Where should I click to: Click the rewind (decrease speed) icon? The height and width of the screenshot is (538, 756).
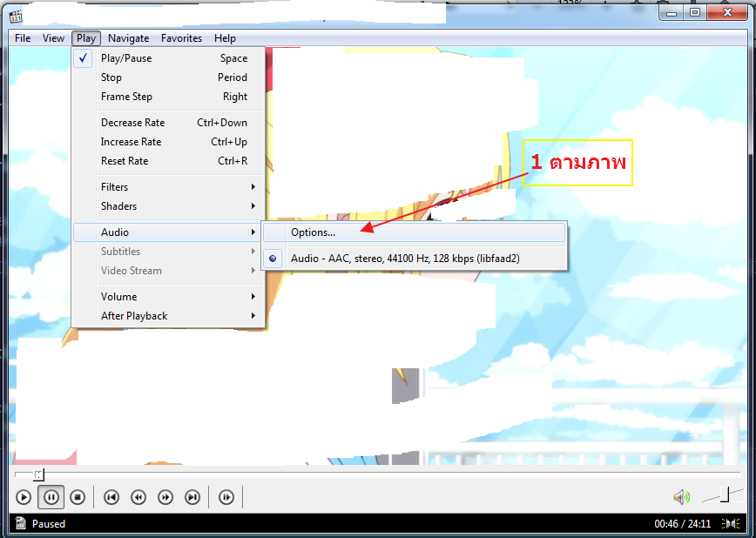(x=138, y=497)
